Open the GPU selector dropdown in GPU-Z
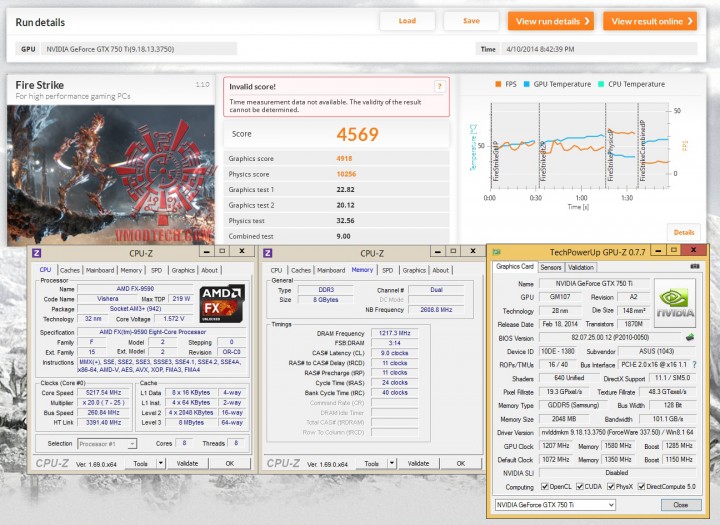This screenshot has height=525, width=720. 555,505
